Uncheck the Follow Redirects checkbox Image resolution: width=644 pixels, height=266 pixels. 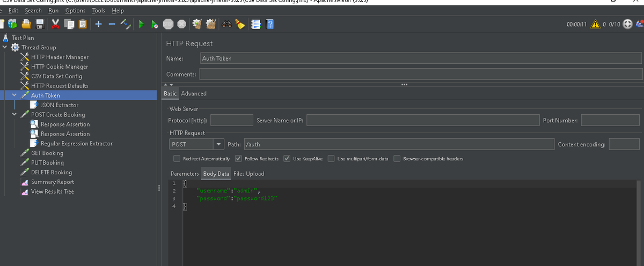pyautogui.click(x=238, y=159)
